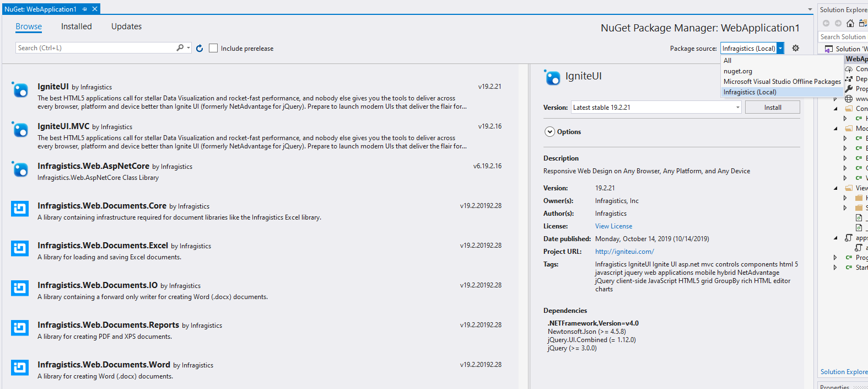Switch to the Installed tab
Image resolution: width=868 pixels, height=389 pixels.
76,26
